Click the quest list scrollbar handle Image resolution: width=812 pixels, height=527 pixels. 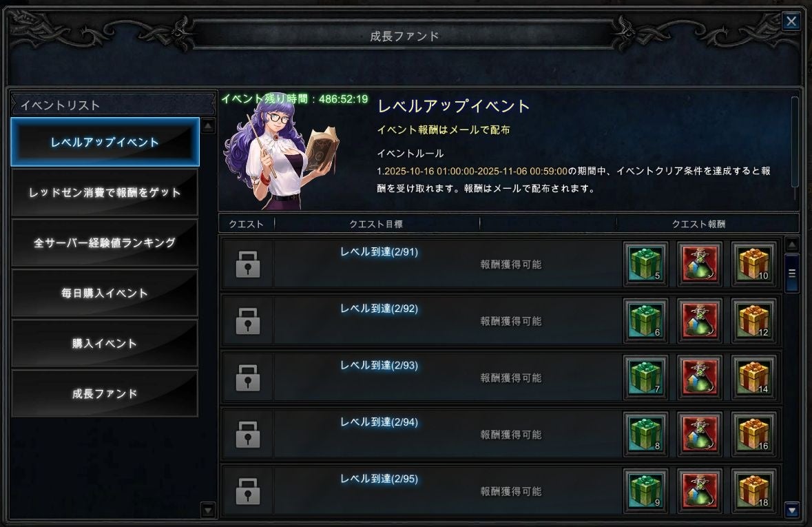coord(792,273)
